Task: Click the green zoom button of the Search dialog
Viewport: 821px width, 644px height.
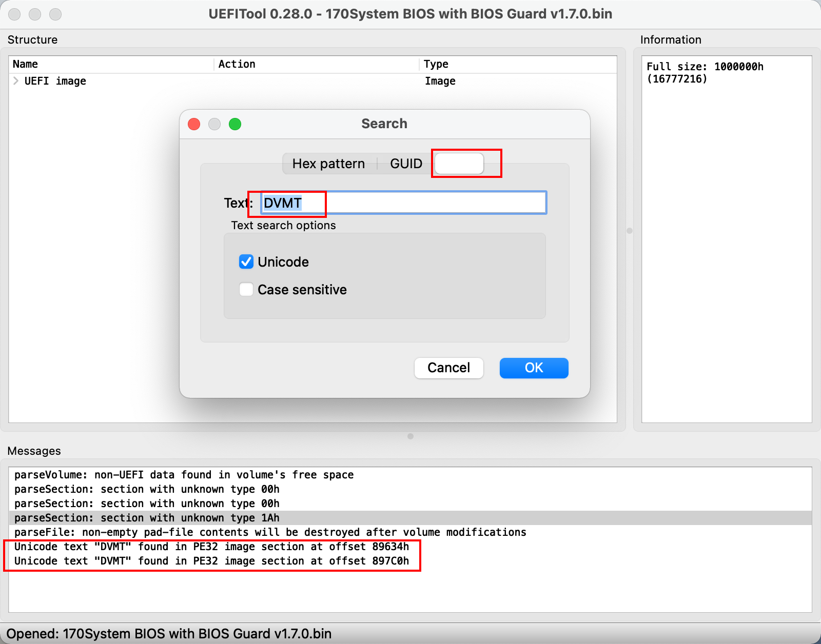Action: [x=235, y=124]
